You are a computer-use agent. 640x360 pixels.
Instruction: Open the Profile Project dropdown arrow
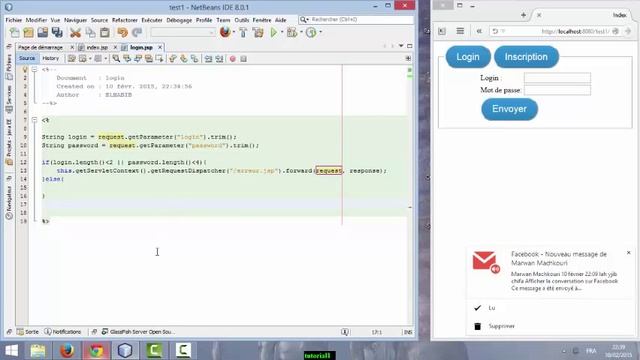click(320, 32)
